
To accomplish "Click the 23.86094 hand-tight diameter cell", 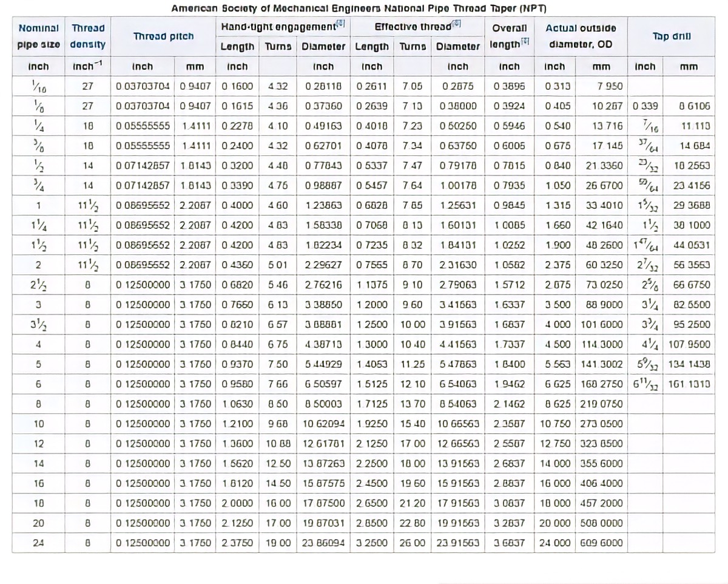I will [323, 543].
